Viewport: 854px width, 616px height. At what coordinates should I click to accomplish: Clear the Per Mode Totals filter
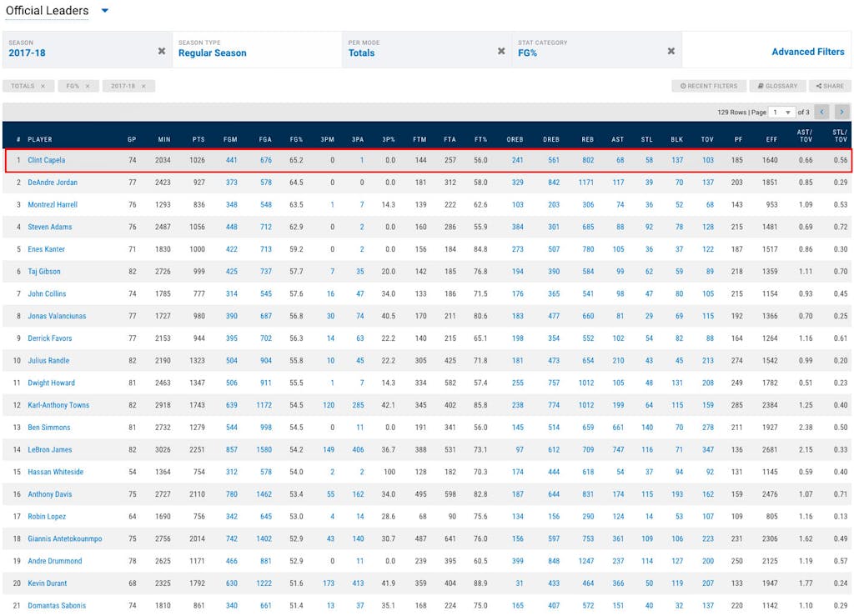pos(501,51)
